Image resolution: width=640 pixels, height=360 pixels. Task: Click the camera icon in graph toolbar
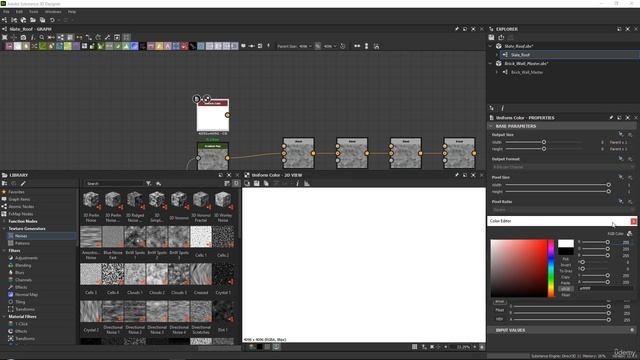click(x=23, y=37)
